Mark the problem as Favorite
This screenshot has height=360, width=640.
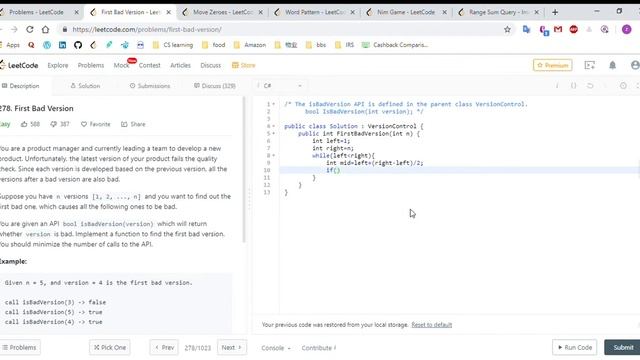(96, 124)
